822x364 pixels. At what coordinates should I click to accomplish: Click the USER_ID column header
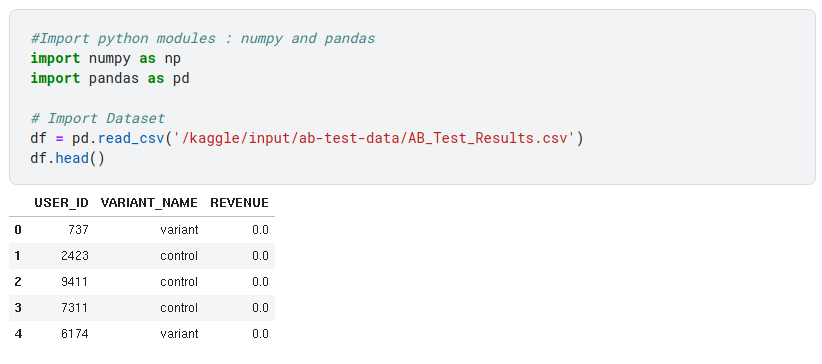61,202
